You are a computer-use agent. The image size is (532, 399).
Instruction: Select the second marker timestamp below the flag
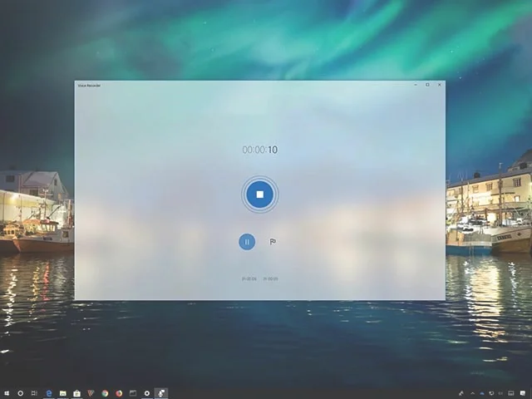click(270, 279)
